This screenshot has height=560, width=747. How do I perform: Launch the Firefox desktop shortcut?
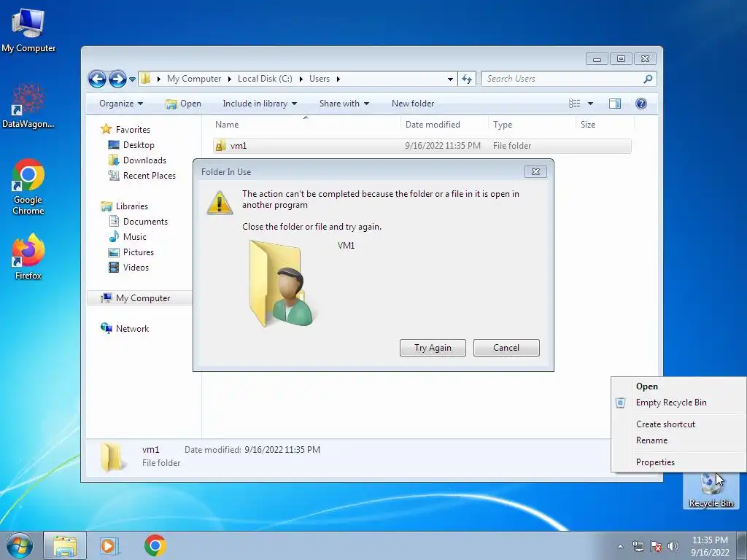coord(28,256)
